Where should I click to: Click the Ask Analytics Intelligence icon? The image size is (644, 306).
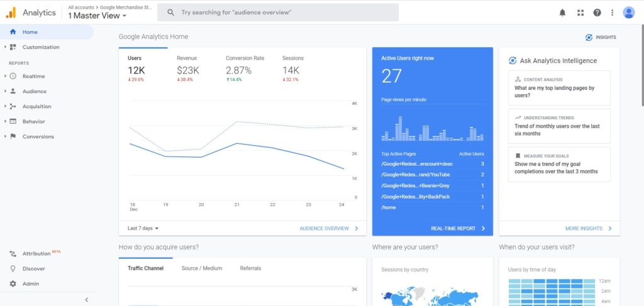(513, 61)
